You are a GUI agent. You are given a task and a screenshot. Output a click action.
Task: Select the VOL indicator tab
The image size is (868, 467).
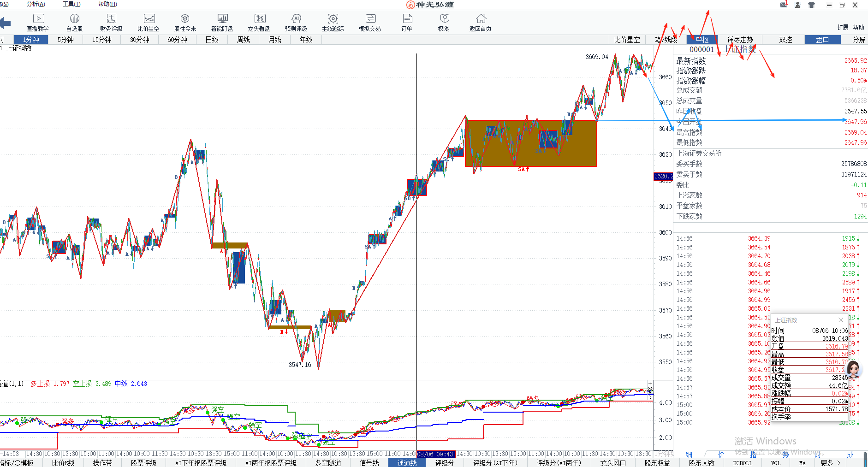[x=776, y=463]
